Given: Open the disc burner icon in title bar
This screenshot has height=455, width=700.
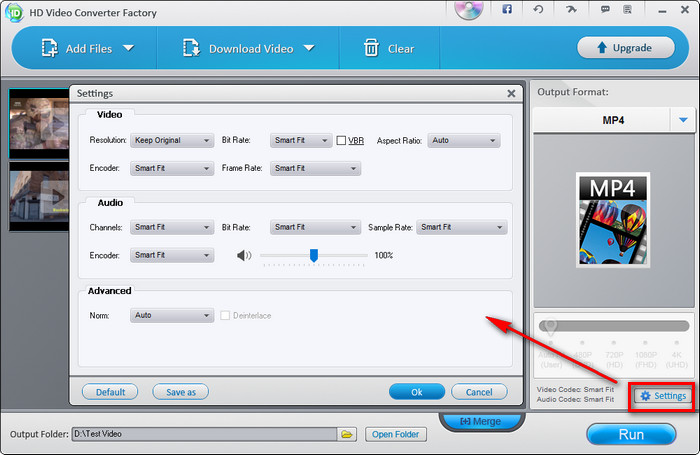Looking at the screenshot, I should click(468, 9).
